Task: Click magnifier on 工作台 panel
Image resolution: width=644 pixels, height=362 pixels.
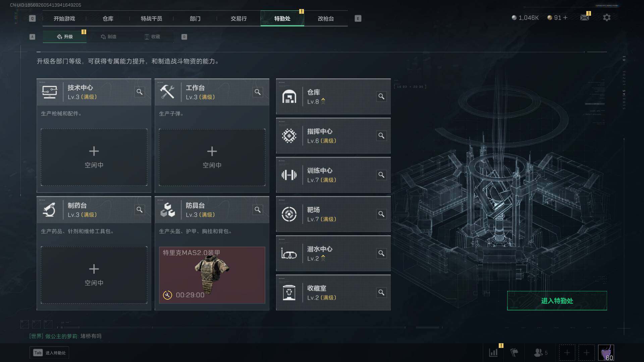Action: tap(258, 92)
